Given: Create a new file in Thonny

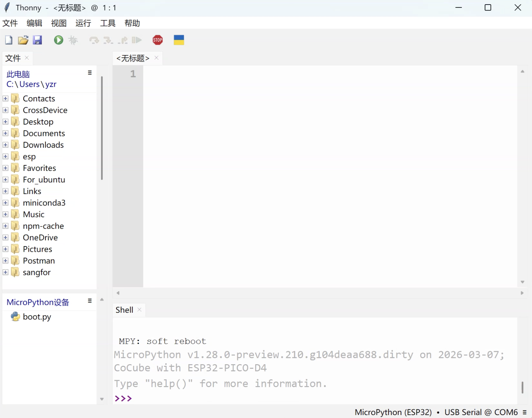Looking at the screenshot, I should (8, 40).
